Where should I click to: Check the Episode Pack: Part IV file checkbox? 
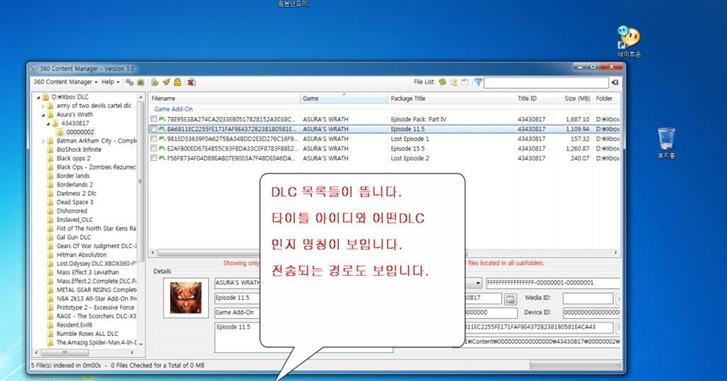(153, 119)
